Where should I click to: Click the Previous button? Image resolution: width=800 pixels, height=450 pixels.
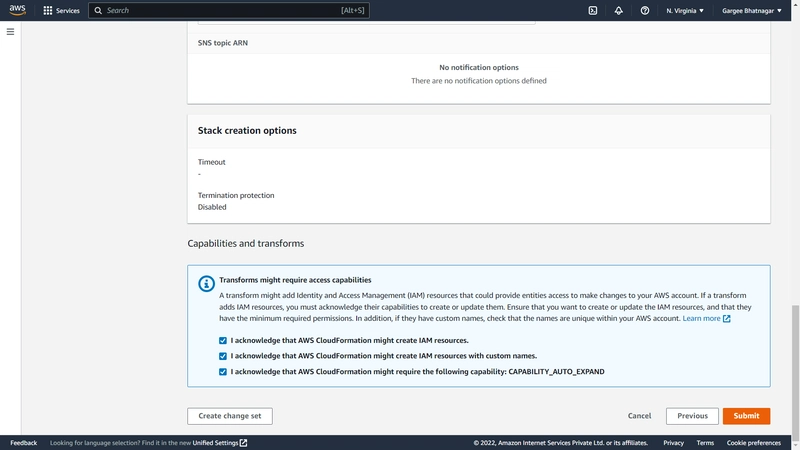click(692, 416)
